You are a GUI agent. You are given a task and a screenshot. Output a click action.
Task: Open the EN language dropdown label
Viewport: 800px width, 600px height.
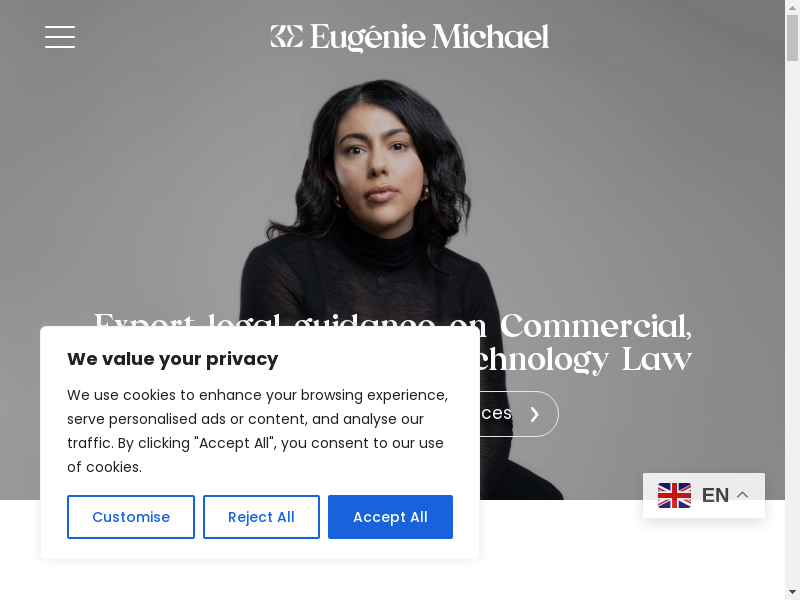[715, 495]
